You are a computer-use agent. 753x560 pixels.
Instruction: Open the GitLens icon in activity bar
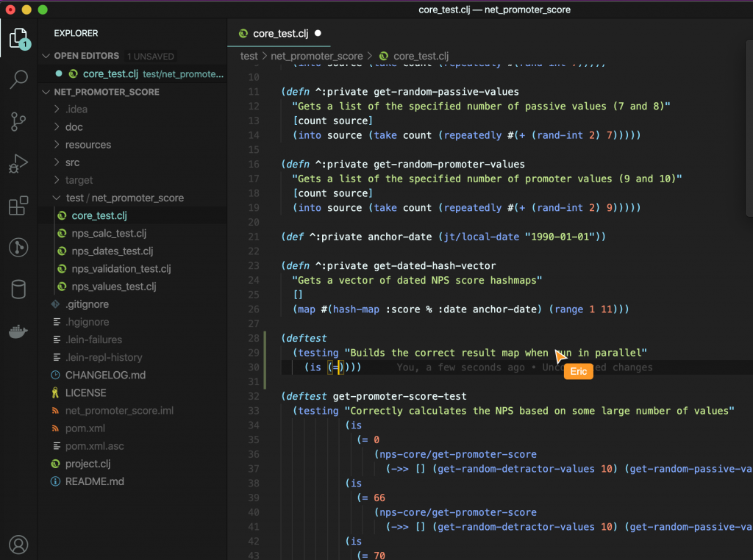(x=18, y=248)
